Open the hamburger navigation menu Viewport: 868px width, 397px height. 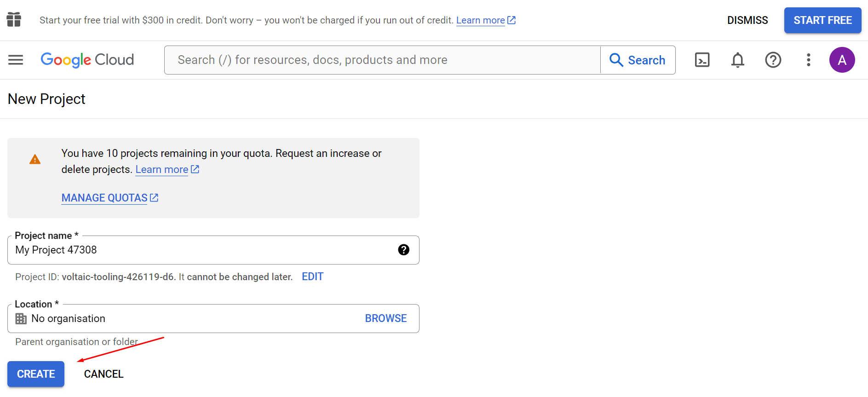click(16, 60)
